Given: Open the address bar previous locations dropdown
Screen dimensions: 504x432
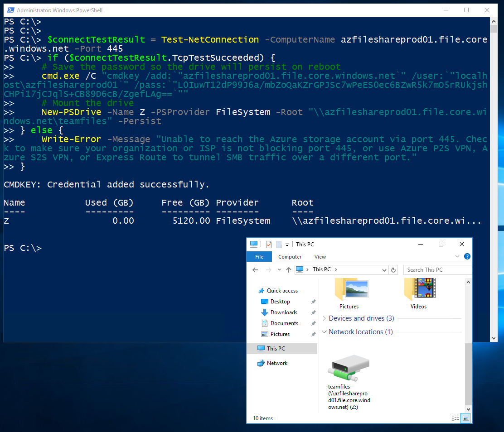Looking at the screenshot, I should [384, 270].
